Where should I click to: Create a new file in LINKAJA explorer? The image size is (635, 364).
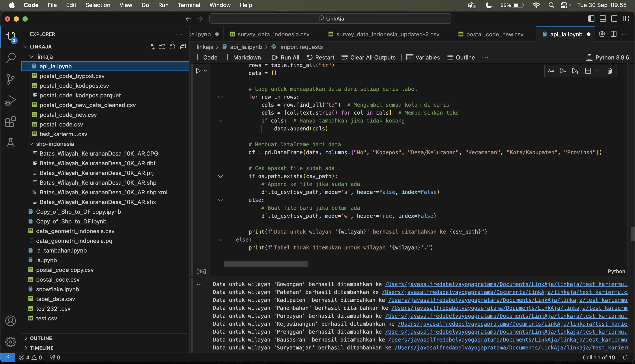151,47
